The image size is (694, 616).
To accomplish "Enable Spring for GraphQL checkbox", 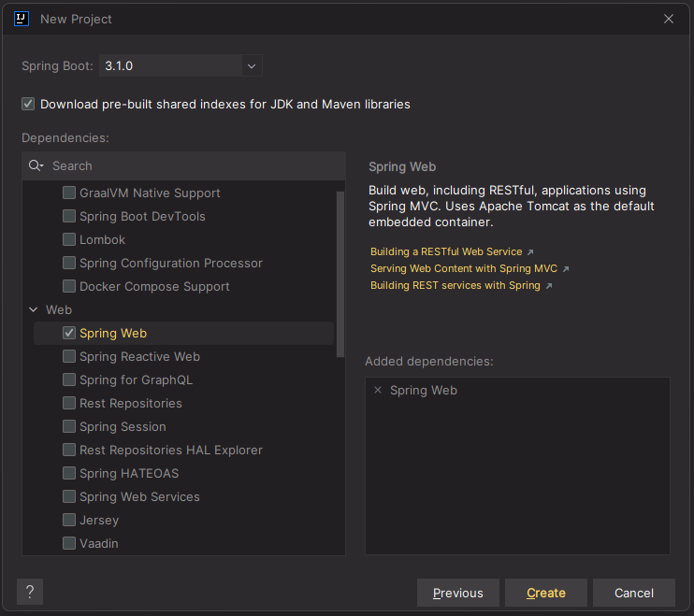I will point(69,380).
